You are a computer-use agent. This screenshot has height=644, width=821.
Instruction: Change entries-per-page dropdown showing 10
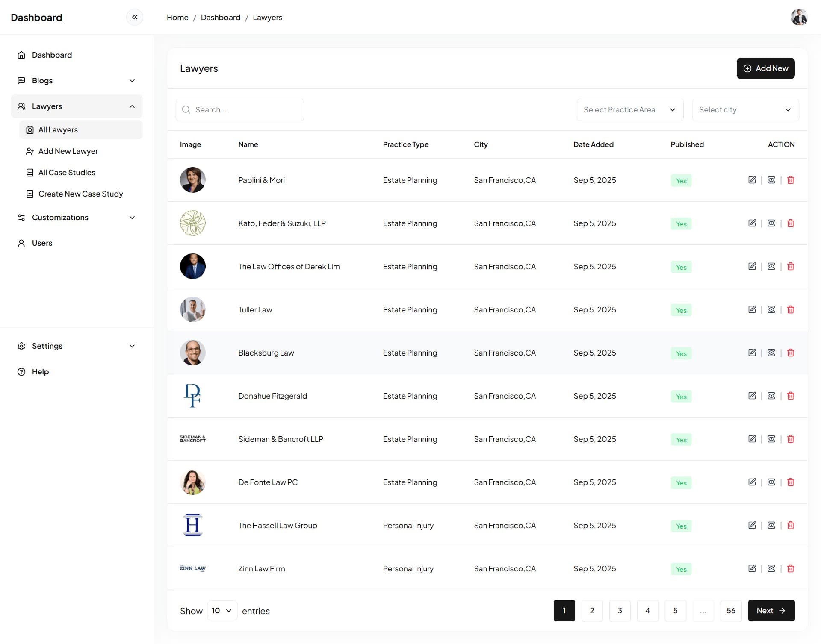tap(222, 610)
